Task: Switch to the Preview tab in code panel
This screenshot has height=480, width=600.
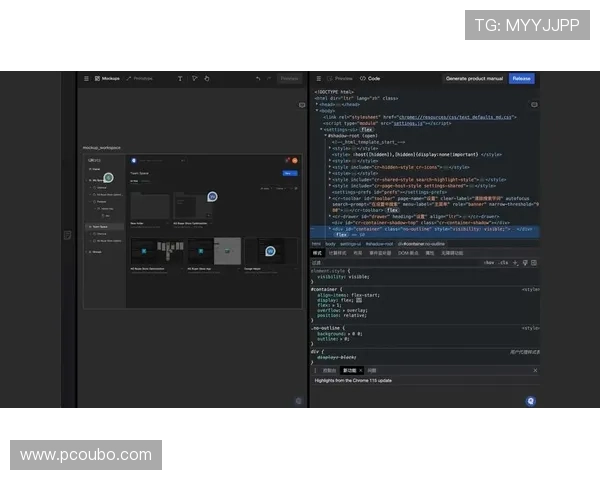Action: pos(340,78)
